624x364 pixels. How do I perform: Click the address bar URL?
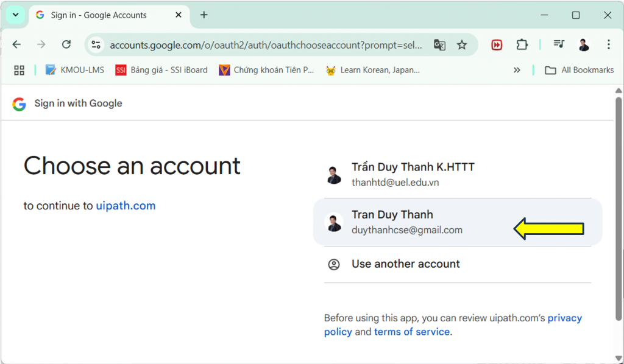tap(266, 45)
